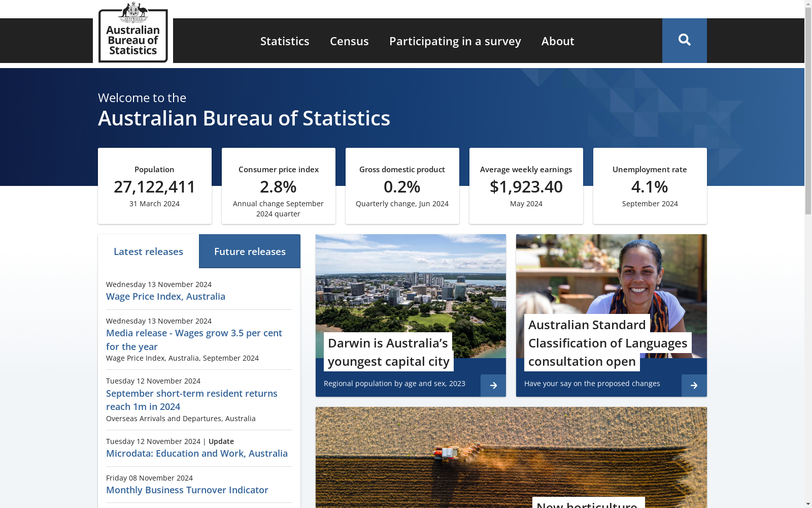Image resolution: width=812 pixels, height=508 pixels.
Task: Click the Unemployment rate card
Action: pyautogui.click(x=650, y=186)
